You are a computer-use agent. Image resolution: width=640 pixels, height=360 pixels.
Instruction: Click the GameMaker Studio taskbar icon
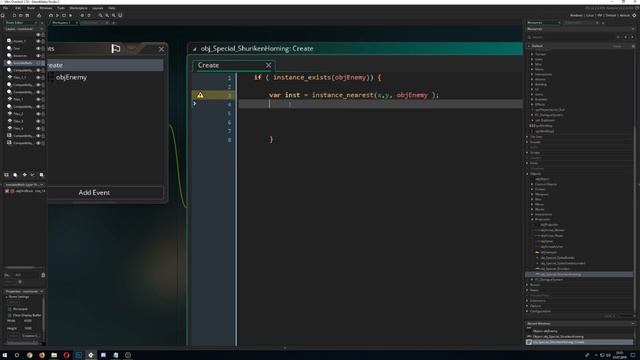pyautogui.click(x=91, y=355)
